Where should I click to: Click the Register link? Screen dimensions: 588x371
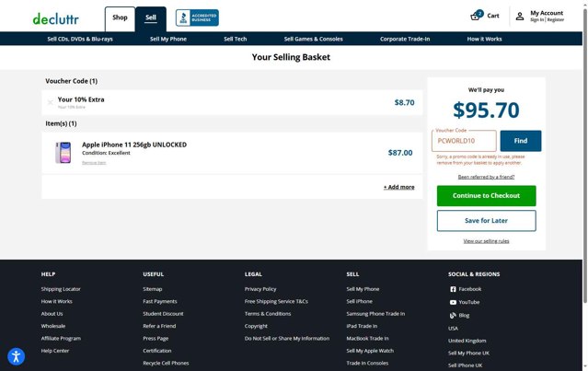coord(556,20)
